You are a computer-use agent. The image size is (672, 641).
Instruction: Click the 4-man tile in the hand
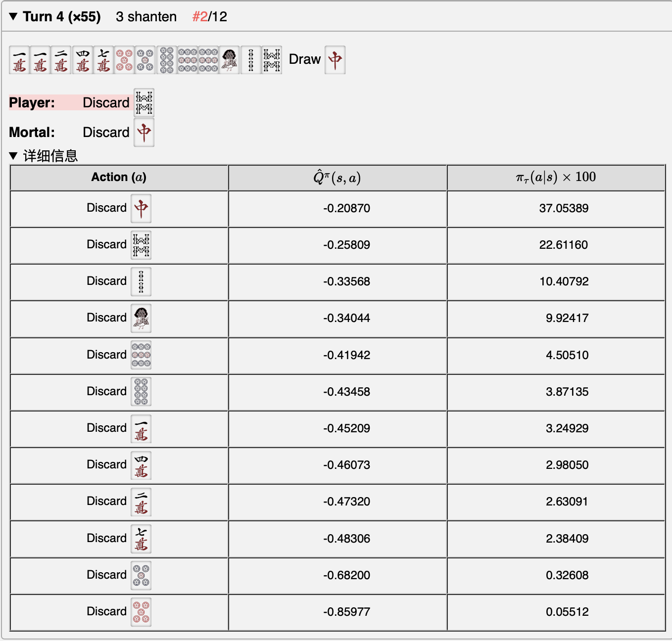pos(82,60)
